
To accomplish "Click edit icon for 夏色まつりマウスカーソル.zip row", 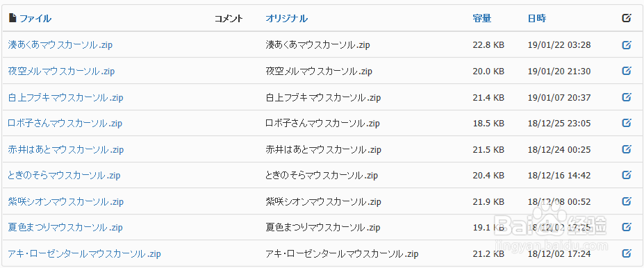I will (x=627, y=227).
